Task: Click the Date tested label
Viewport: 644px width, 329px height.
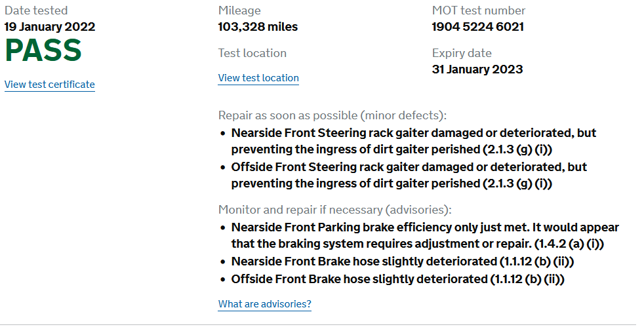Action: (x=36, y=10)
